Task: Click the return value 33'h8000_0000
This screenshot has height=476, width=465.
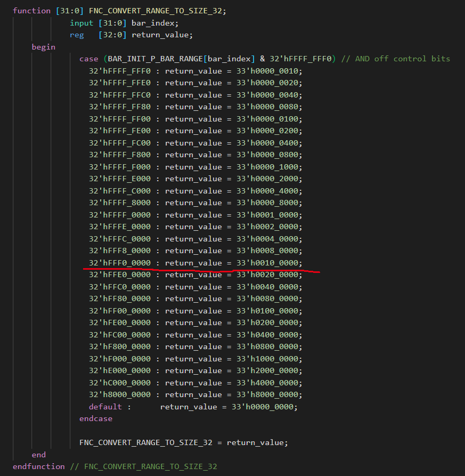Action: [x=269, y=394]
